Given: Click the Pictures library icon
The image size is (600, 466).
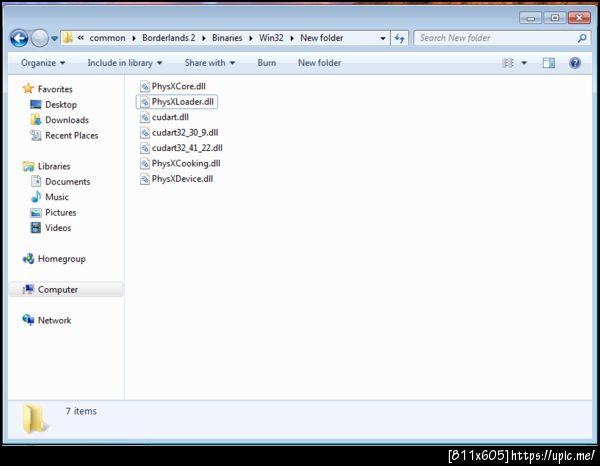Looking at the screenshot, I should click(x=36, y=213).
